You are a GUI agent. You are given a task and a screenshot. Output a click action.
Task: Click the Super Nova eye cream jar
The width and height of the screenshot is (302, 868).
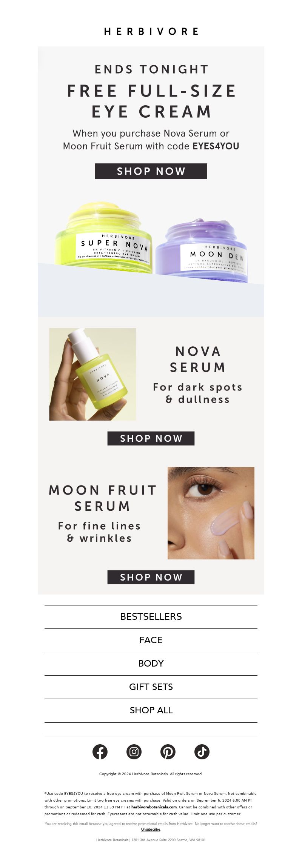click(x=104, y=238)
